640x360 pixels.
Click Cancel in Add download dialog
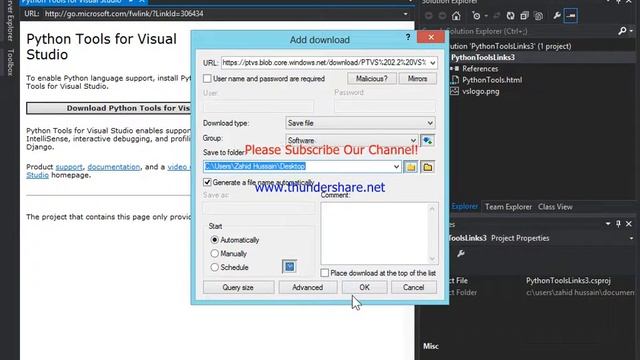point(413,287)
